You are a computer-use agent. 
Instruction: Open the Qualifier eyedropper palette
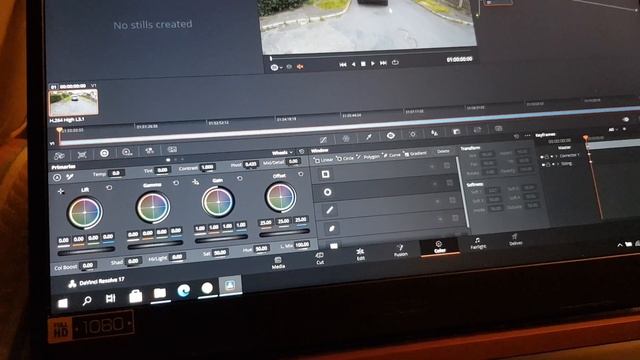point(369,137)
